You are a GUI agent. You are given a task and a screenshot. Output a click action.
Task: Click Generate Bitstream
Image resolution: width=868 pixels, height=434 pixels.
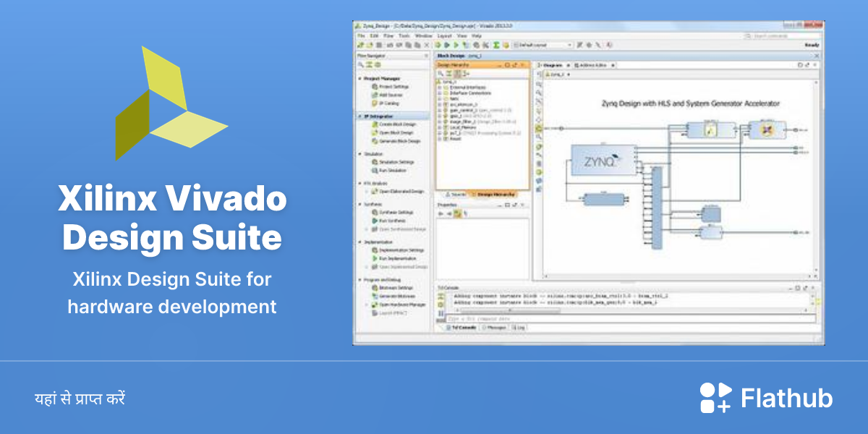[394, 297]
